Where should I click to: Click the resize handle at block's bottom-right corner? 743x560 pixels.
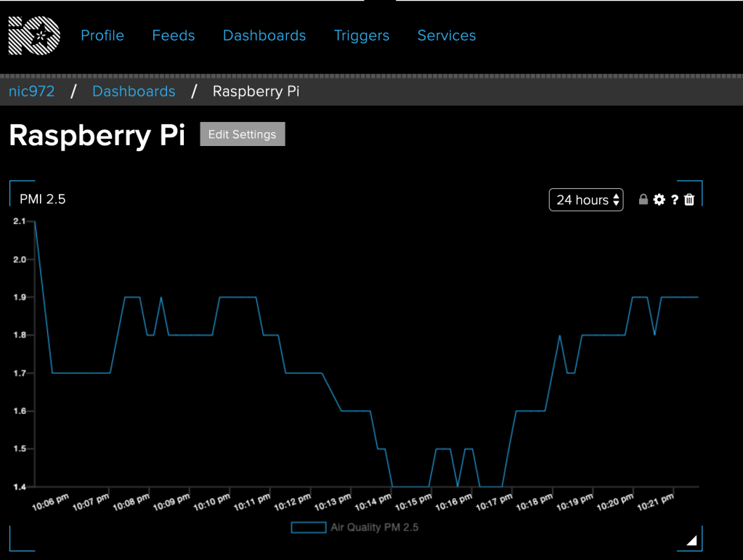691,540
